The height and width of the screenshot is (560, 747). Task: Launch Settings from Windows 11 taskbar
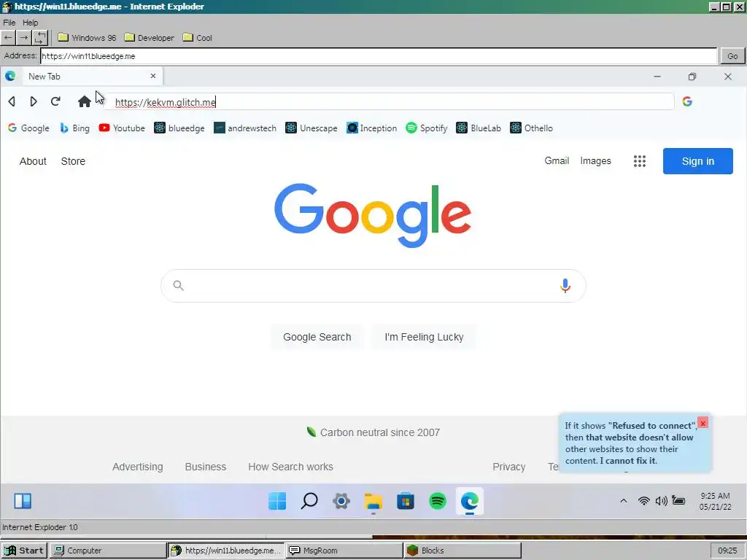(x=341, y=501)
